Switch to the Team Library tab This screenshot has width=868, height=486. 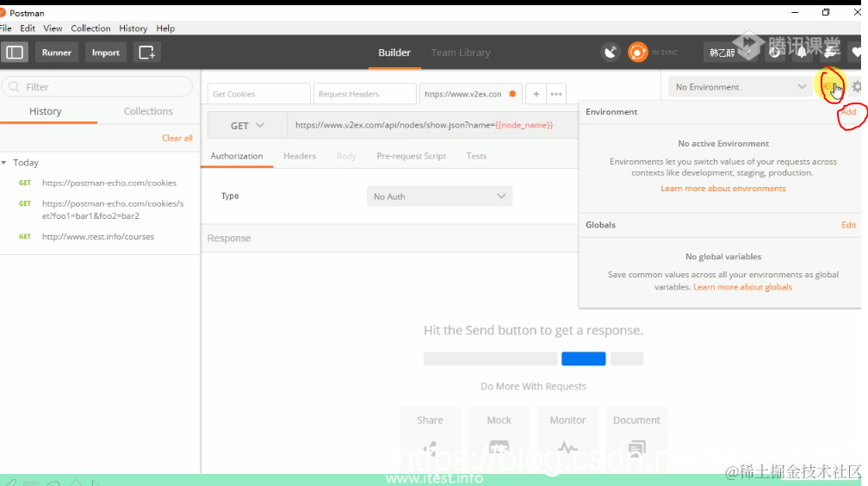pos(461,53)
